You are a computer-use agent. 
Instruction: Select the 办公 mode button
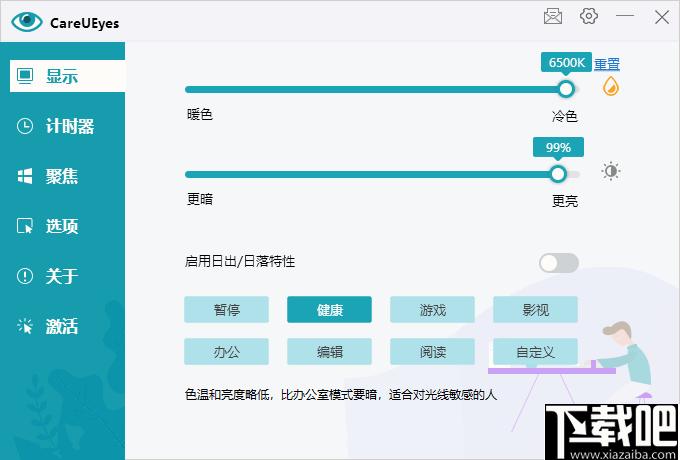226,352
